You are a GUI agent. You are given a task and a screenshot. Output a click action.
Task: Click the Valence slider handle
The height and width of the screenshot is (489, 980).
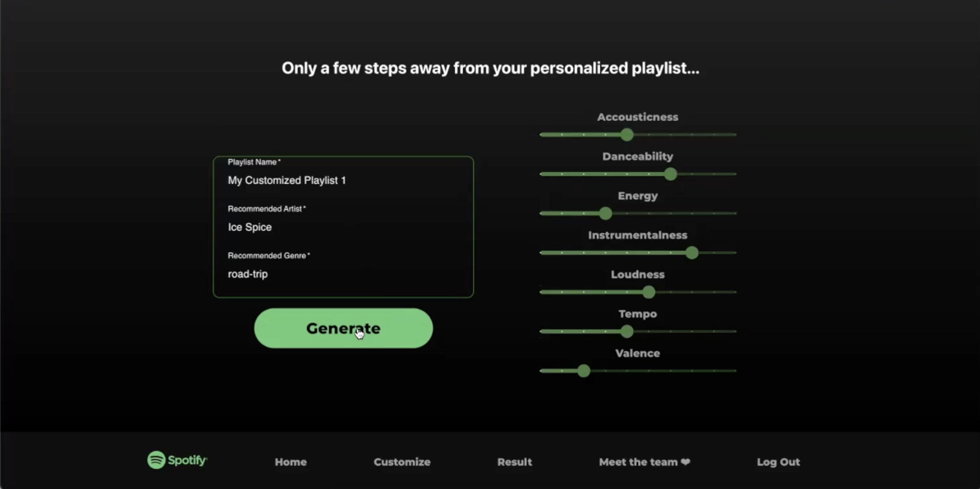tap(584, 371)
